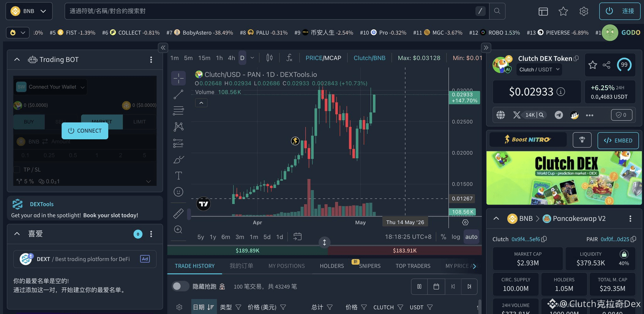Screen dimensions: 644x314
Task: Open favorites star in top header
Action: click(563, 11)
